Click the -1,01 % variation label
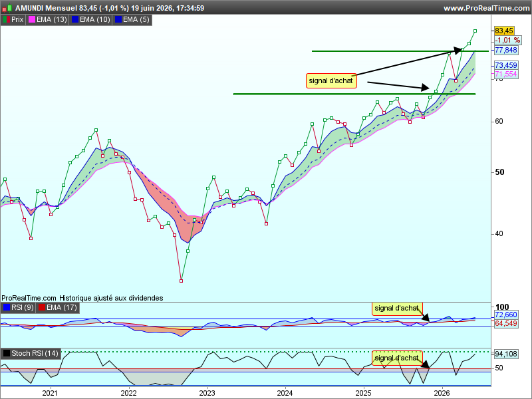This screenshot has height=399, width=532. pyautogui.click(x=507, y=40)
